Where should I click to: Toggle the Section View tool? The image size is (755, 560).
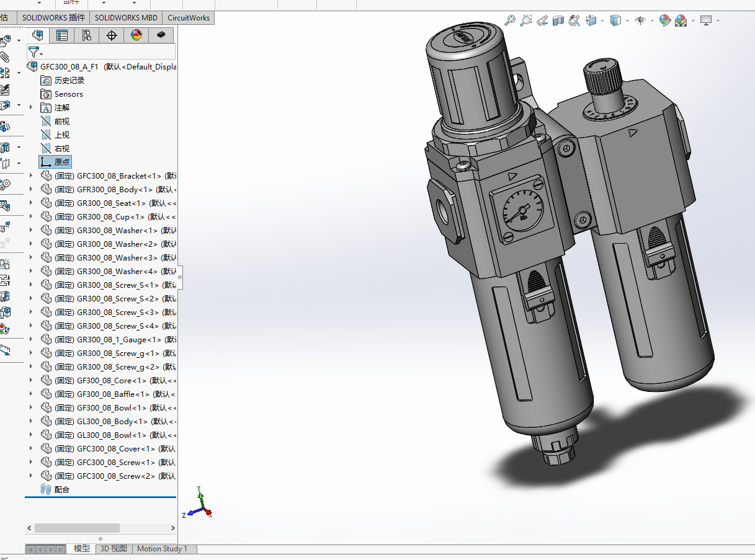click(x=558, y=20)
